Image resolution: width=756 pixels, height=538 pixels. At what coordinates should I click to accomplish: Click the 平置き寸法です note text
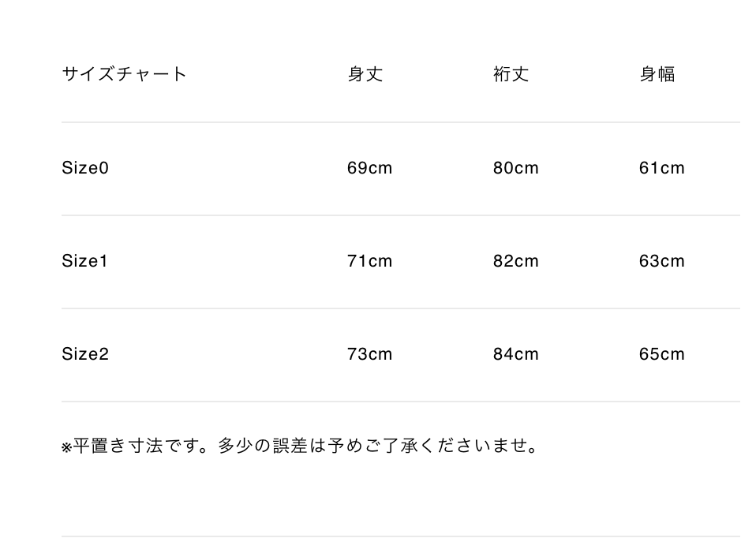click(x=138, y=446)
